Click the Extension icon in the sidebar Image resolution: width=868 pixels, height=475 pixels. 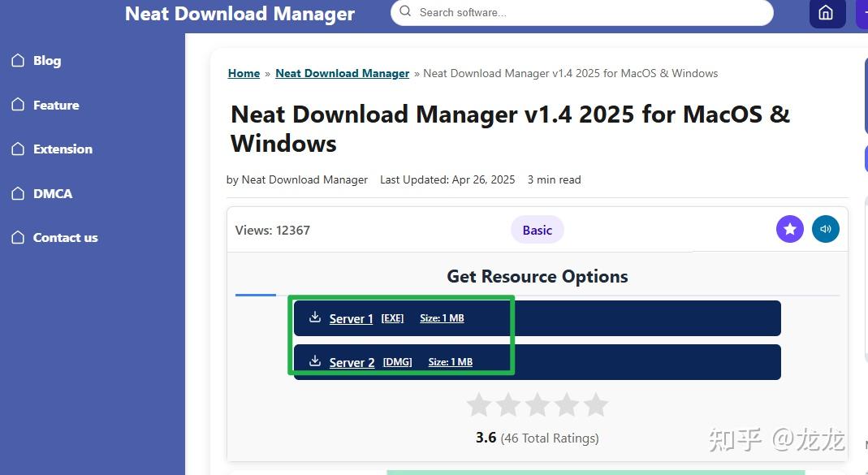click(17, 149)
